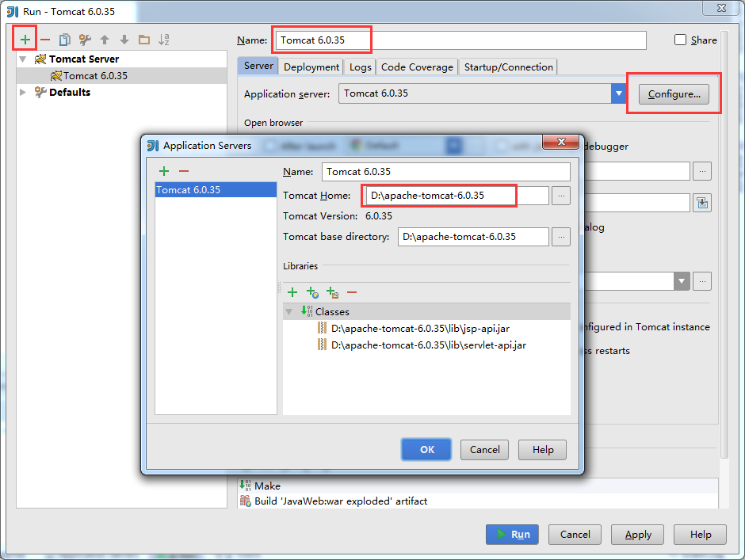This screenshot has height=560, width=745.
Task: Sort configurations alphabetically icon
Action: tap(164, 40)
